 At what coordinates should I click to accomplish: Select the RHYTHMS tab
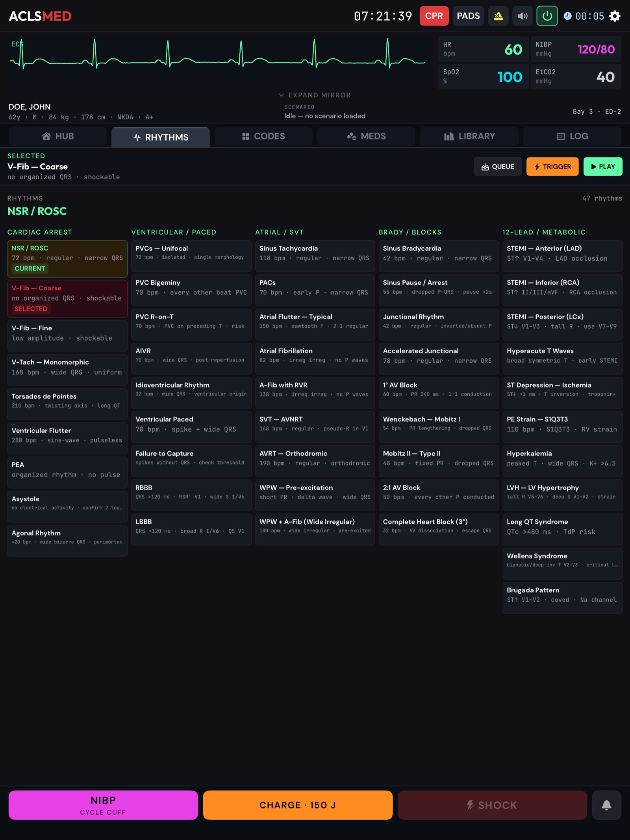(x=161, y=137)
